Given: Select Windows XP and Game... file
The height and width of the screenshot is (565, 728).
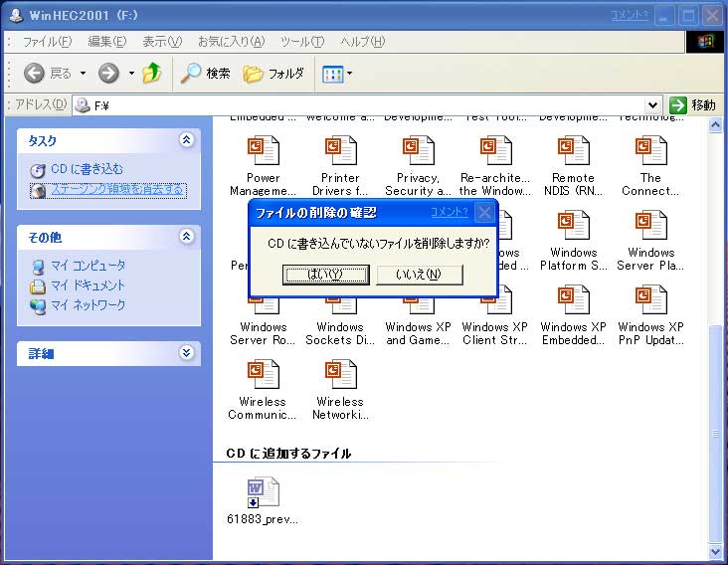Looking at the screenshot, I should point(418,321).
